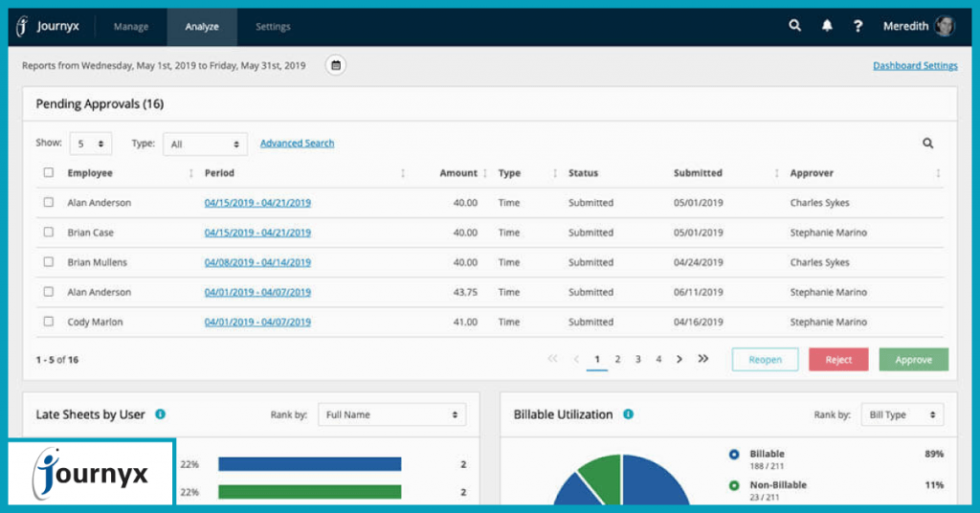The height and width of the screenshot is (513, 980).
Task: Open the Billable Utilization Rank by Bill Type dropdown
Action: pos(902,414)
